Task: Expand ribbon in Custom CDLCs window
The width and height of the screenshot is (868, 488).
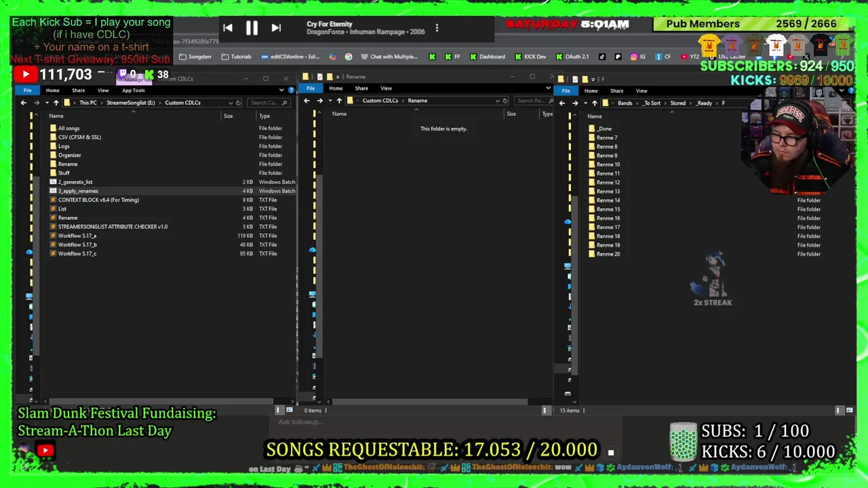Action: click(x=281, y=89)
